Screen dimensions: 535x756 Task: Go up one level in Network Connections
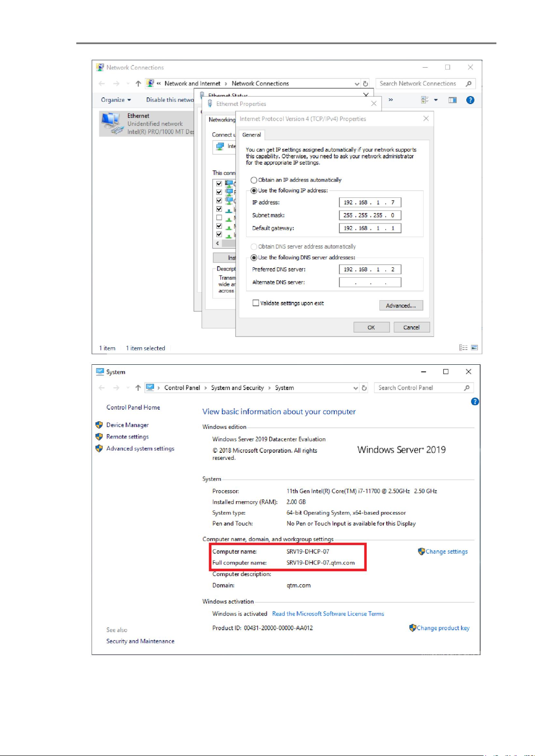coord(138,83)
